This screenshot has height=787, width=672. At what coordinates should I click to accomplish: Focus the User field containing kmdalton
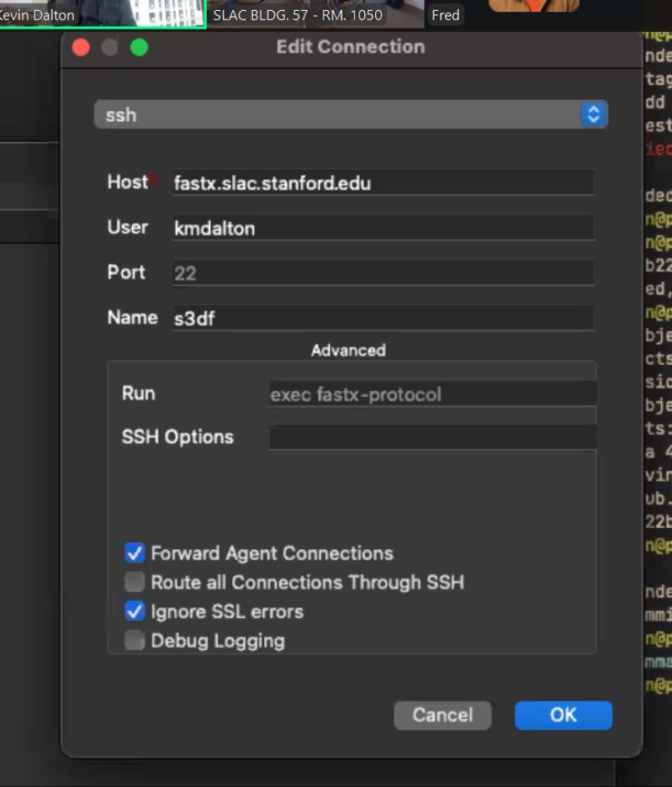(384, 228)
